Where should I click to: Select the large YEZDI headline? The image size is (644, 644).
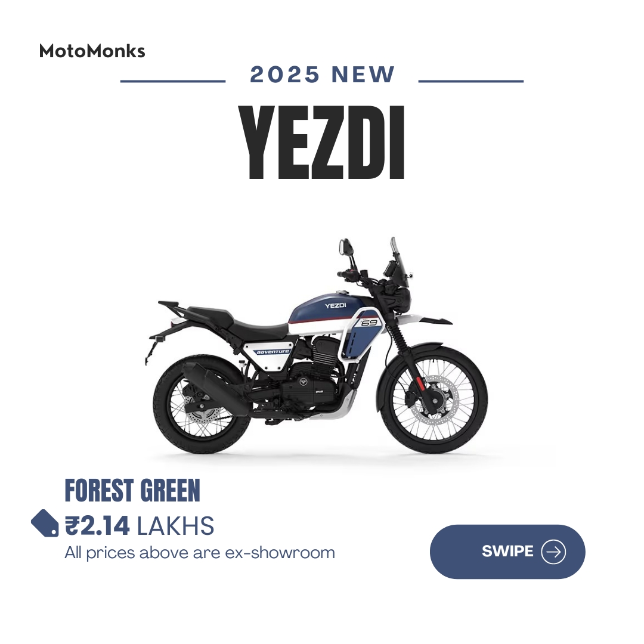coord(321,143)
